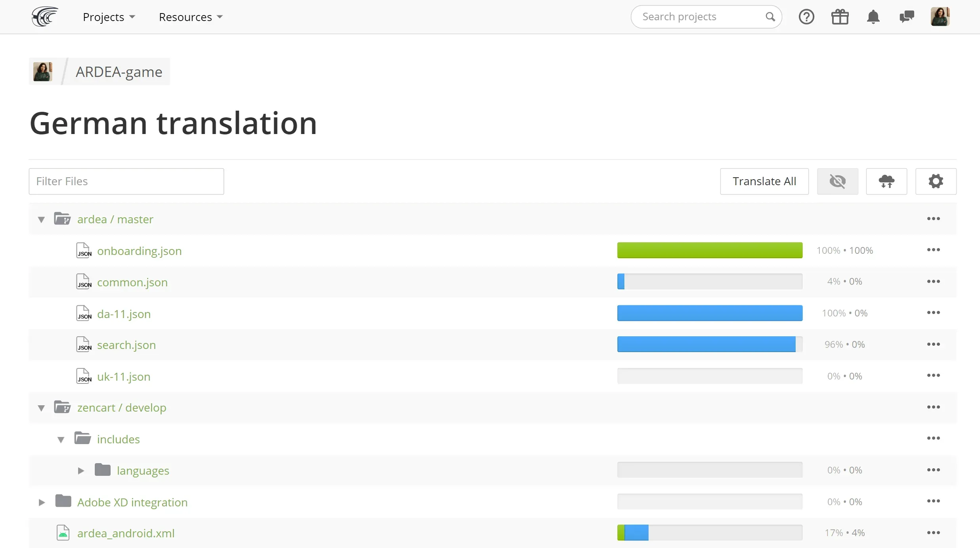The height and width of the screenshot is (548, 980).
Task: Open more actions for the includes folder
Action: pyautogui.click(x=934, y=438)
